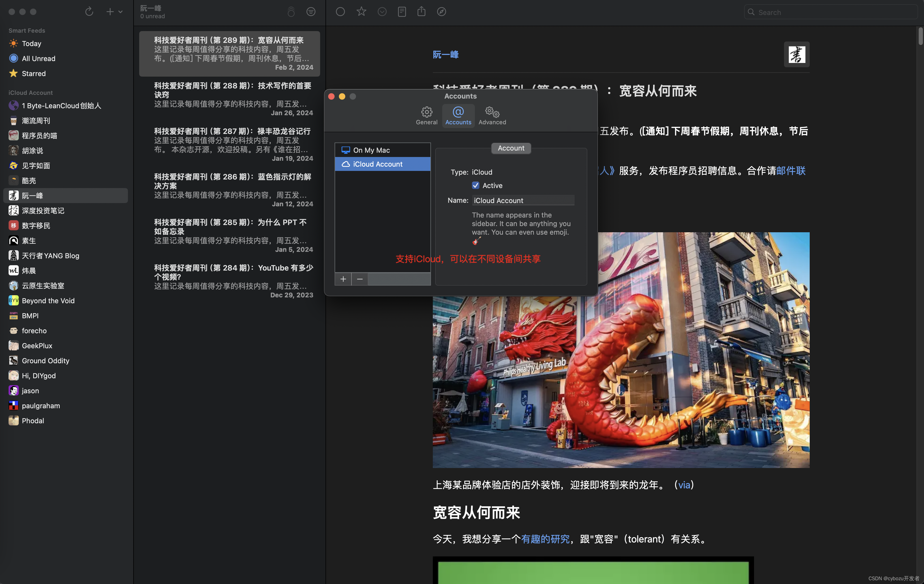Click next unread down-arrow circle icon

point(382,12)
